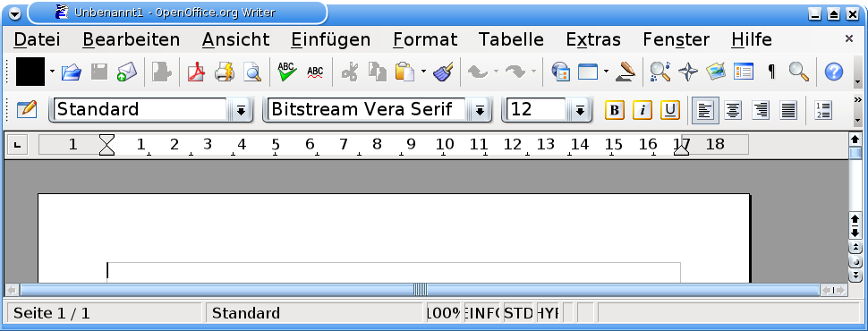The width and height of the screenshot is (868, 331).
Task: Open the Gallery picture icon
Action: 716,72
